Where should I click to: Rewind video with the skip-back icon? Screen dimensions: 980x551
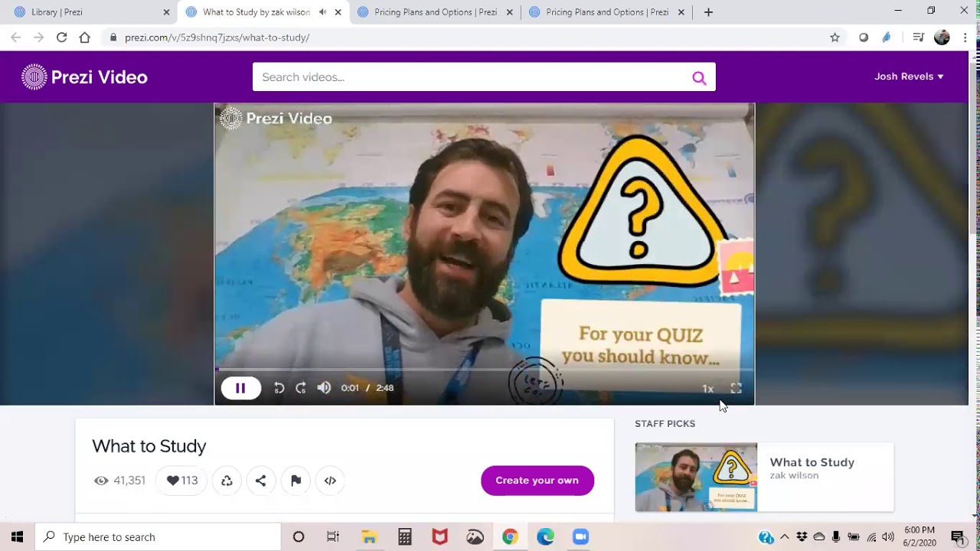click(279, 388)
